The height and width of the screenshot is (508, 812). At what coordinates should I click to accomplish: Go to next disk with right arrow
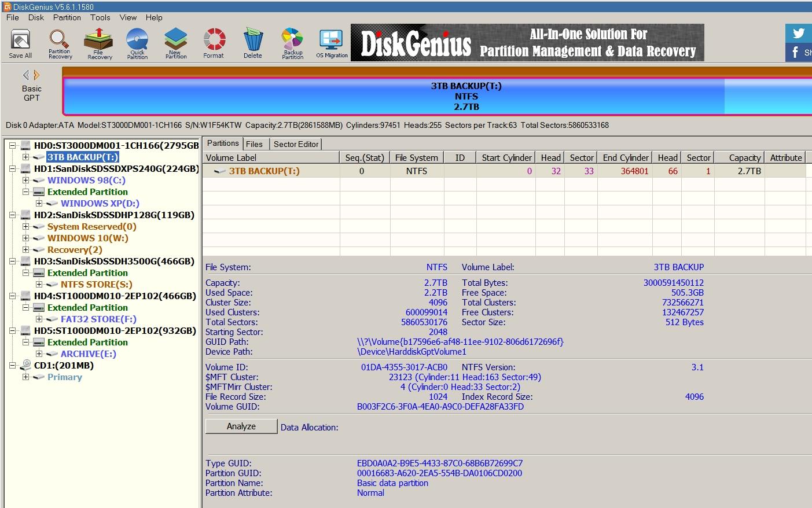(37, 75)
